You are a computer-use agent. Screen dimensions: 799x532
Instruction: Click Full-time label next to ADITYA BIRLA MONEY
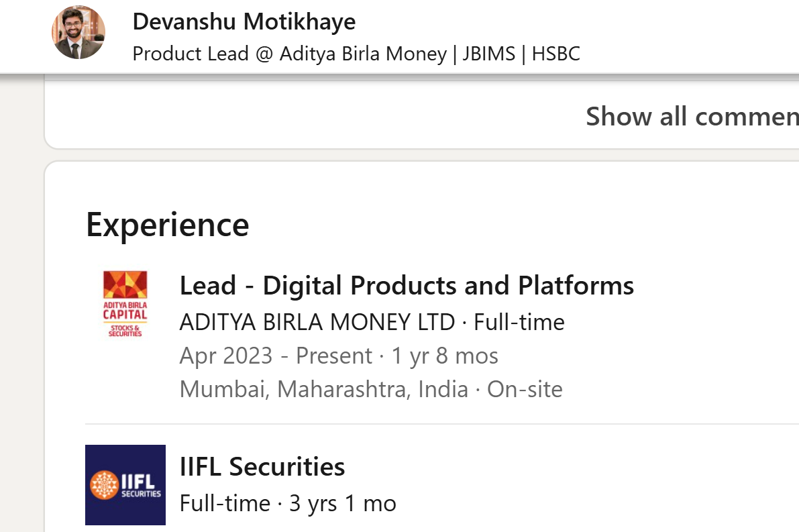click(x=519, y=322)
